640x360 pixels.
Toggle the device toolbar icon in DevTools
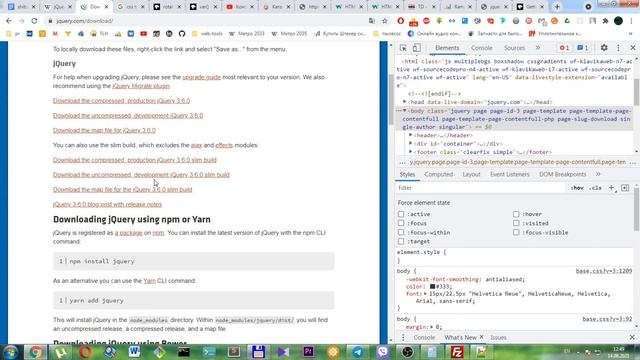point(416,48)
